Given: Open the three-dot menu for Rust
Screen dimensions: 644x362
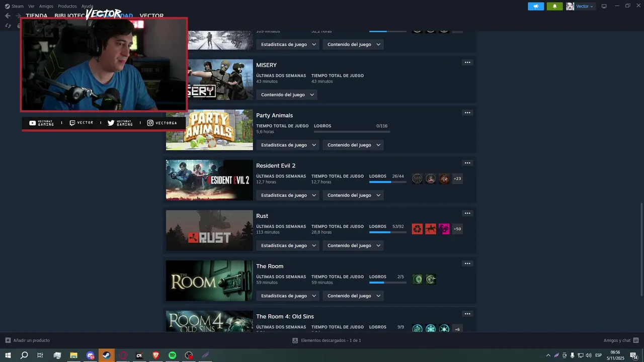Looking at the screenshot, I should tap(467, 213).
